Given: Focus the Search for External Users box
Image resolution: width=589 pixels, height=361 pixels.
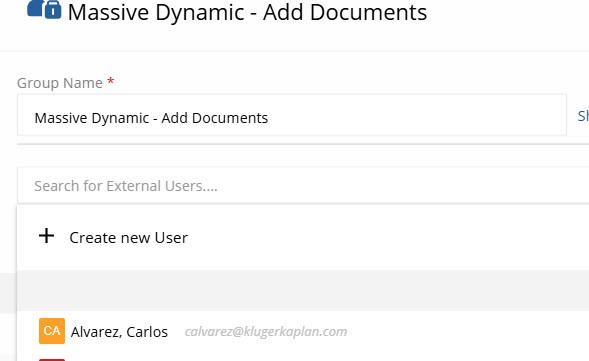Looking at the screenshot, I should tap(303, 186).
